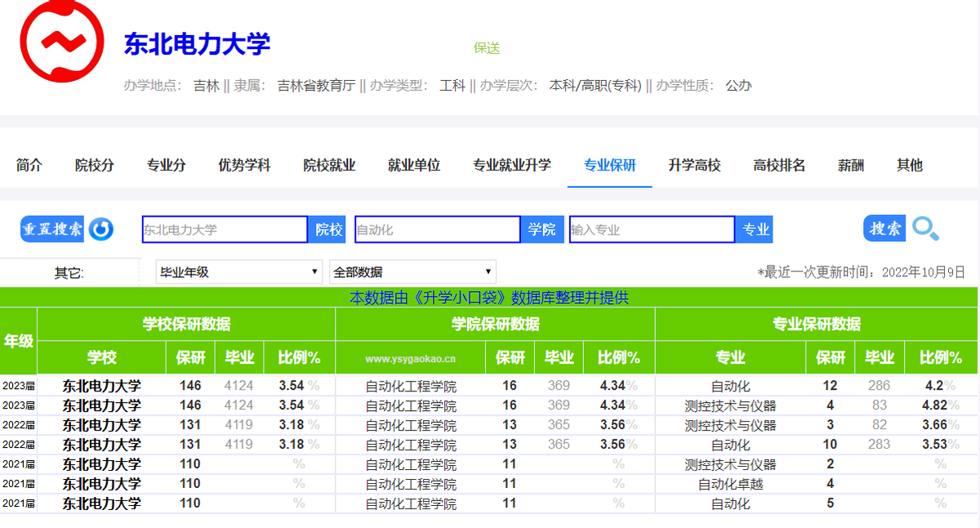Open the 毕业年级 dropdown
Viewport: 980px width, 528px height.
click(239, 272)
